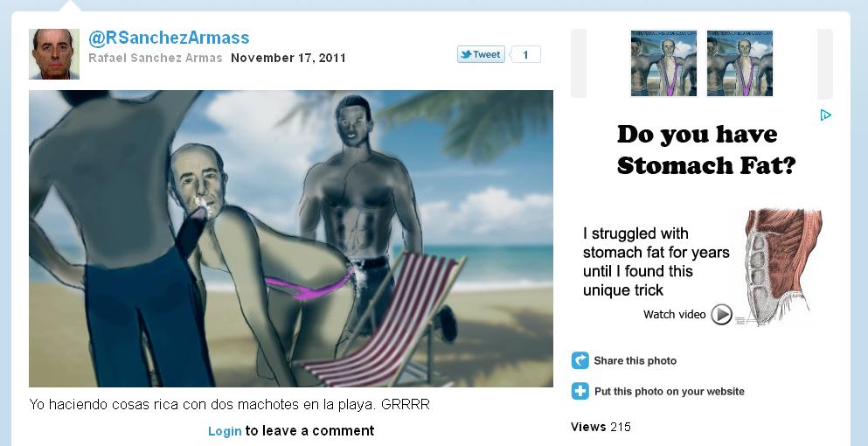The width and height of the screenshot is (868, 446).
Task: Open the user's profile avatar picture
Action: pos(54,54)
